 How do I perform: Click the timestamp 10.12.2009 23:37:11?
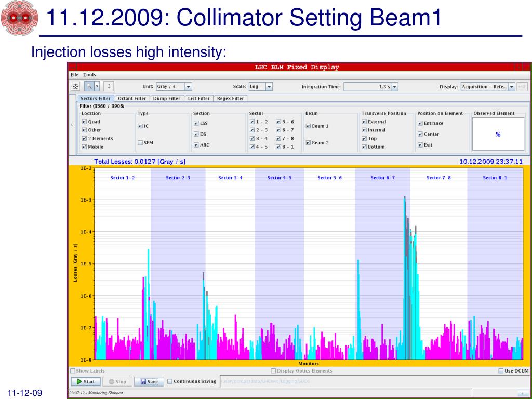[491, 162]
